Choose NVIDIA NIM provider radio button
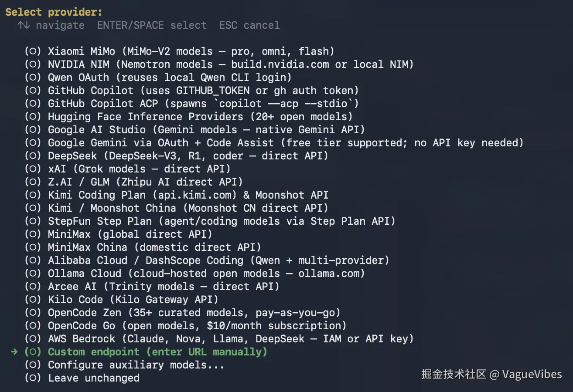The image size is (573, 392). [33, 64]
